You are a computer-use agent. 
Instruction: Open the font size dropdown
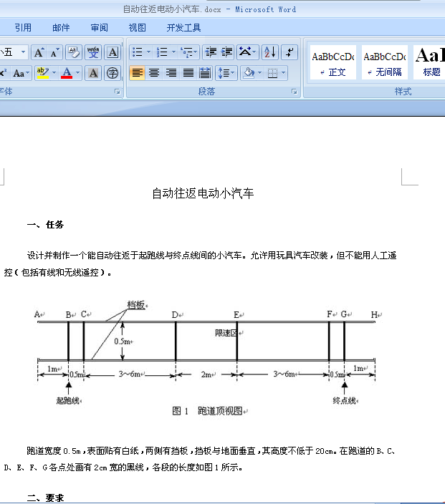click(23, 52)
